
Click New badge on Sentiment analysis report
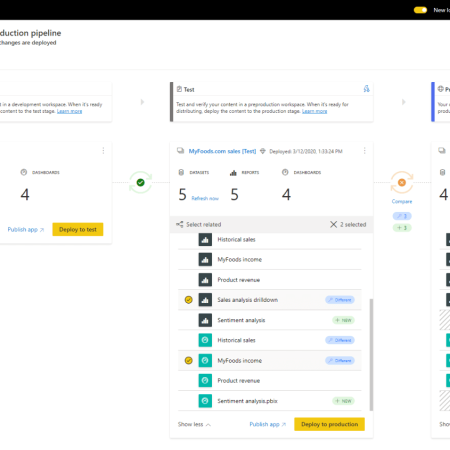click(x=343, y=320)
